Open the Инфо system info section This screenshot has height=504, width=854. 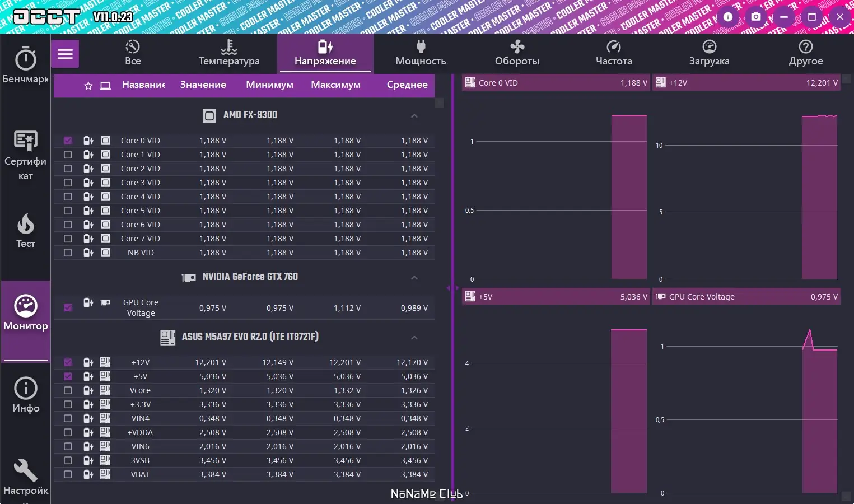point(26,395)
